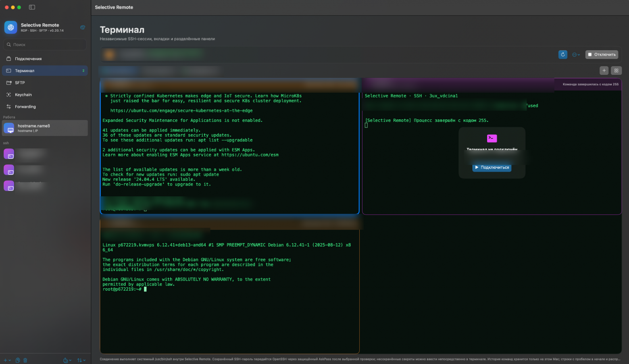Add a new terminal tab with plus button
This screenshot has height=364, width=629.
(604, 71)
